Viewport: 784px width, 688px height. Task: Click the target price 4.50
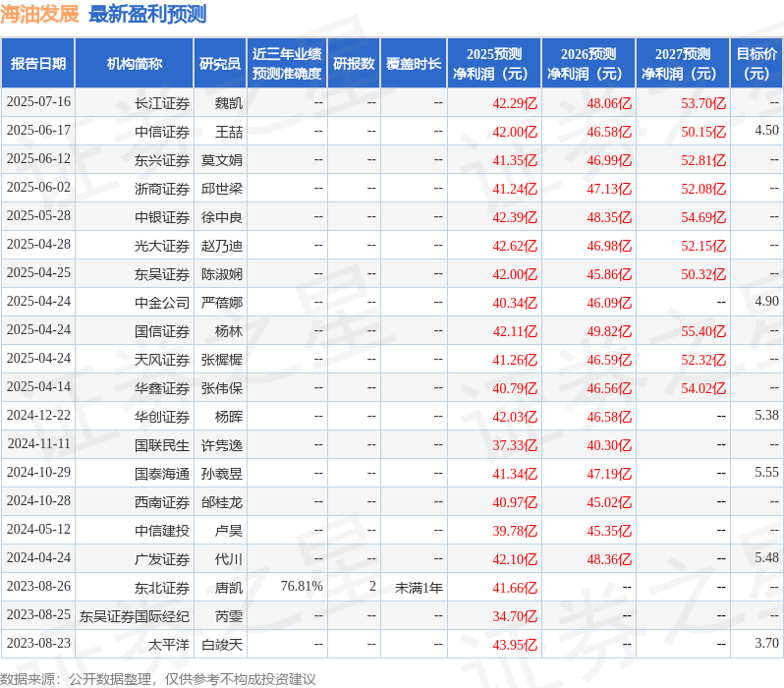pyautogui.click(x=766, y=130)
